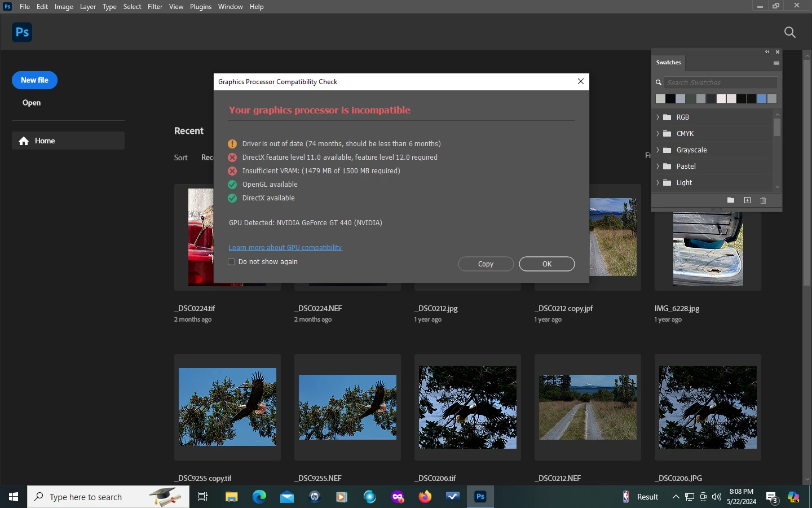Click the Photoshop taskbar icon
812x508 pixels.
coord(480,497)
